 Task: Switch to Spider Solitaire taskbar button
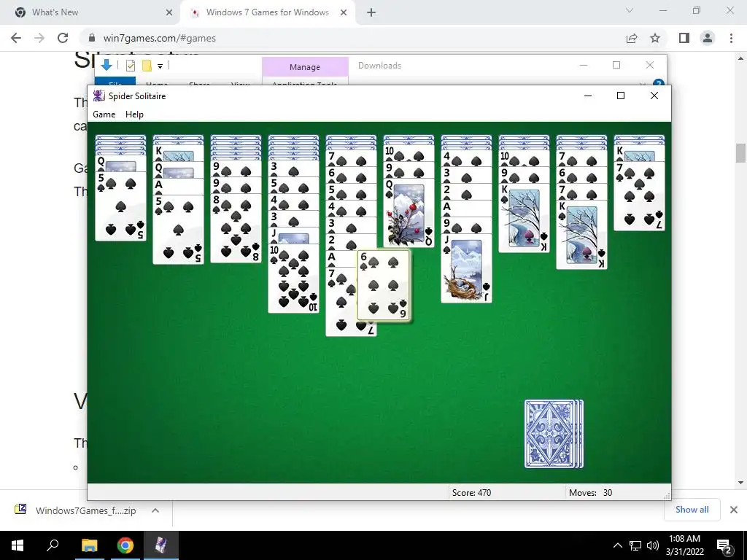[161, 545]
